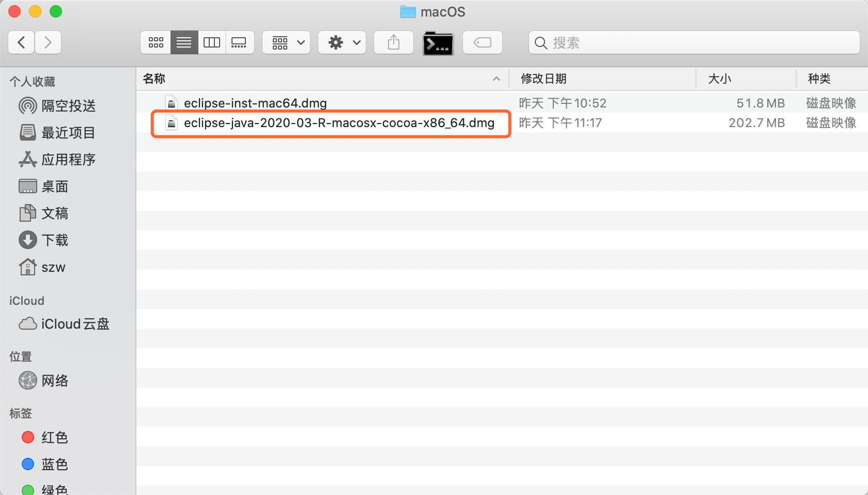The height and width of the screenshot is (495, 868).
Task: Click the 昨天 下午11:17 date cell
Action: pos(561,123)
